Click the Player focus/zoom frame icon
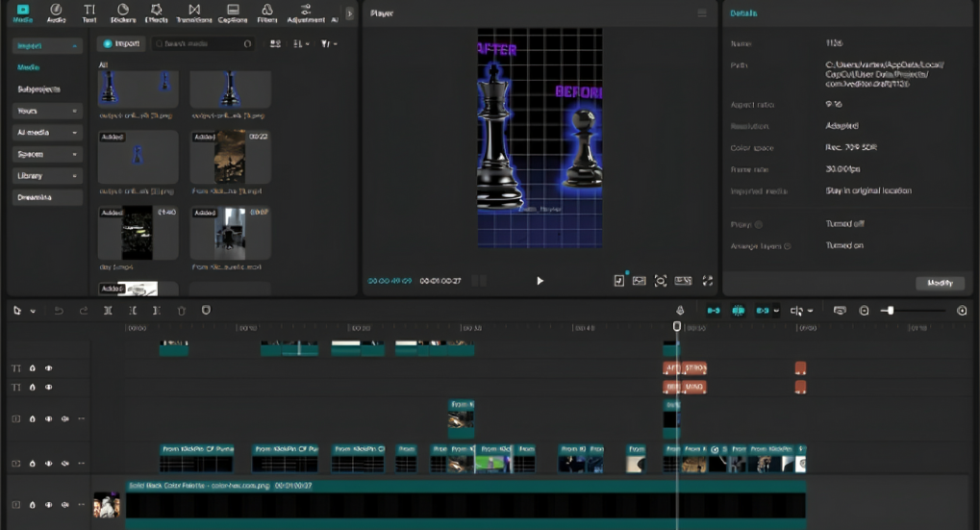 (660, 281)
